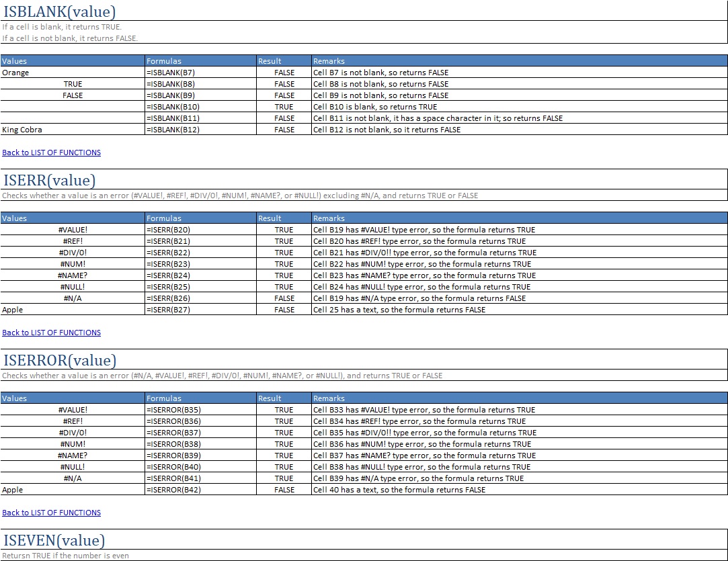The image size is (728, 561).
Task: Follow the Back to LIST OF FUNCTIONS link below ISERR table
Action: point(51,332)
